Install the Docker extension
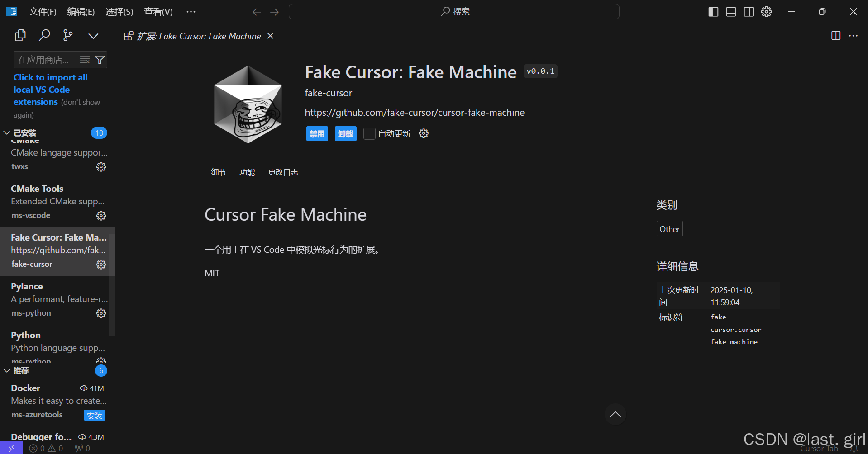The image size is (868, 454). (95, 415)
